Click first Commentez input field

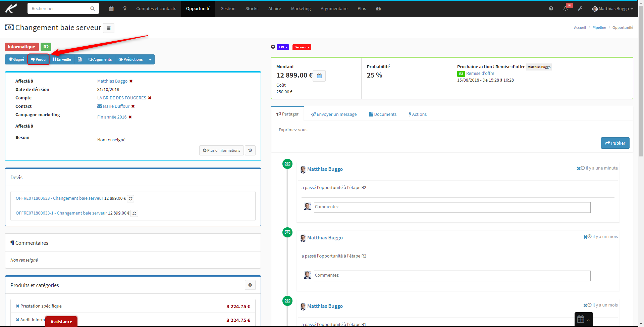point(452,207)
